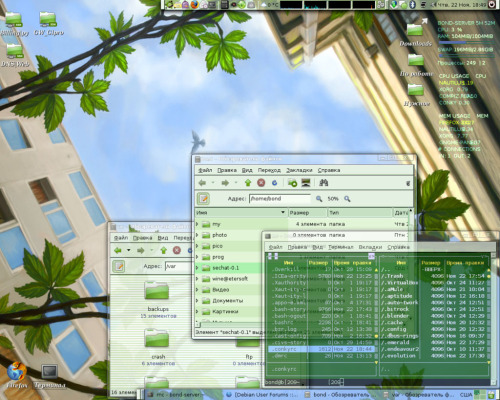Click the /var address field
Image resolution: width=500 pixels, height=400 pixels.
tap(179, 266)
